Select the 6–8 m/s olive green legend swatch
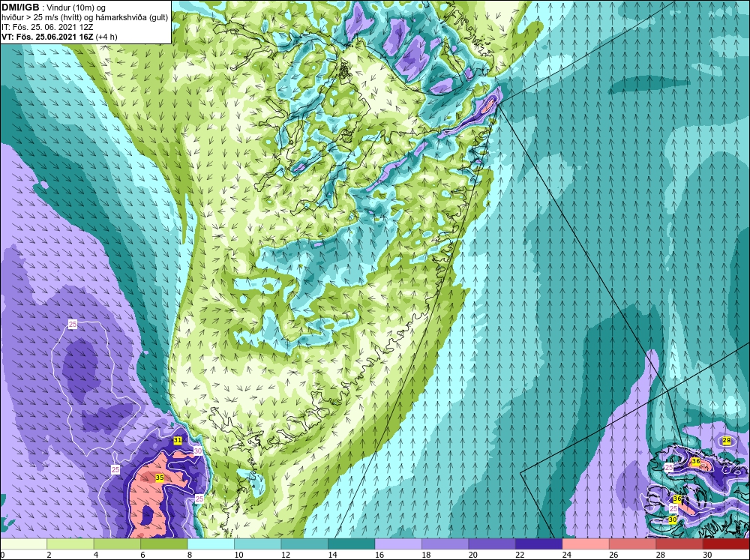 click(164, 544)
